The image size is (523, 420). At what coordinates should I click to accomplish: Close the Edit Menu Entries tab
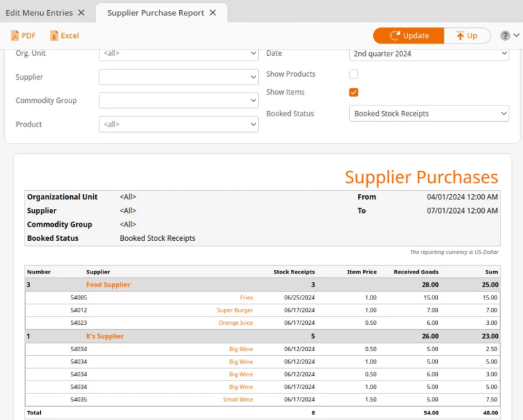pos(81,13)
